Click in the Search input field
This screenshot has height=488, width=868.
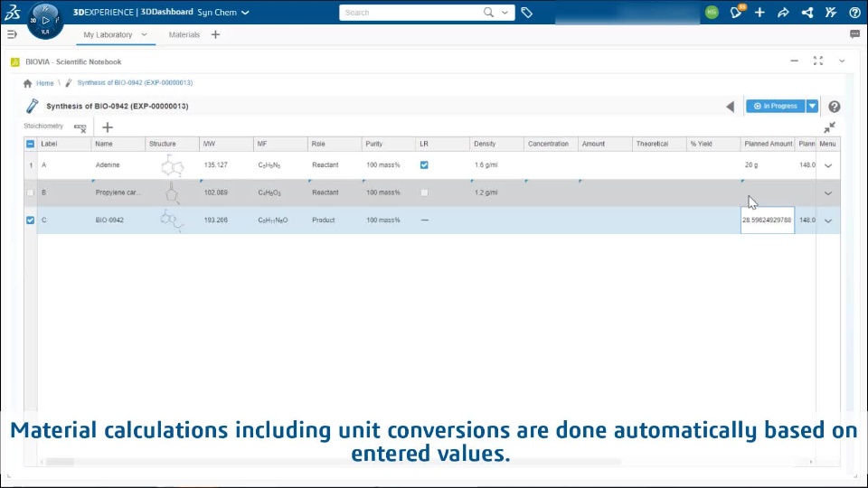(410, 12)
